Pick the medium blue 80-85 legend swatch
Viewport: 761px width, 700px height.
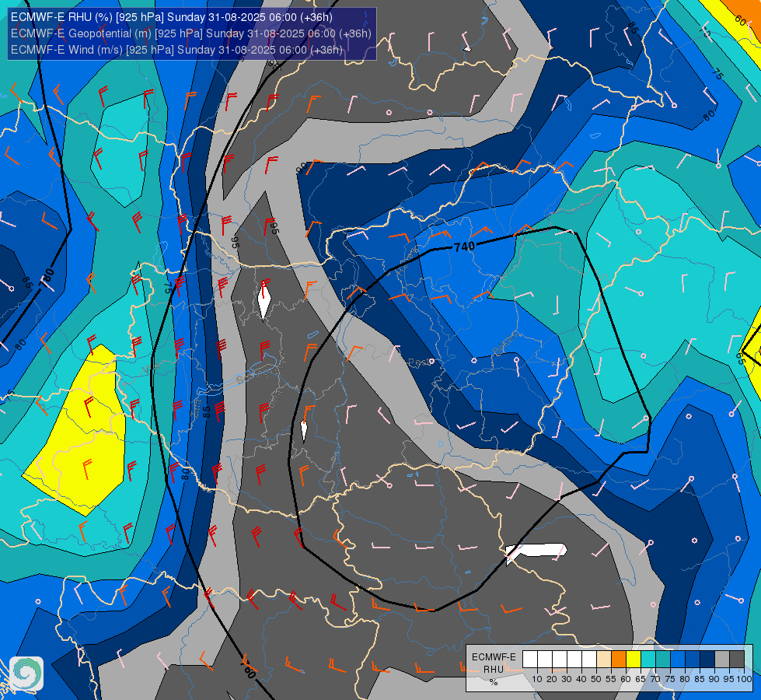692,659
